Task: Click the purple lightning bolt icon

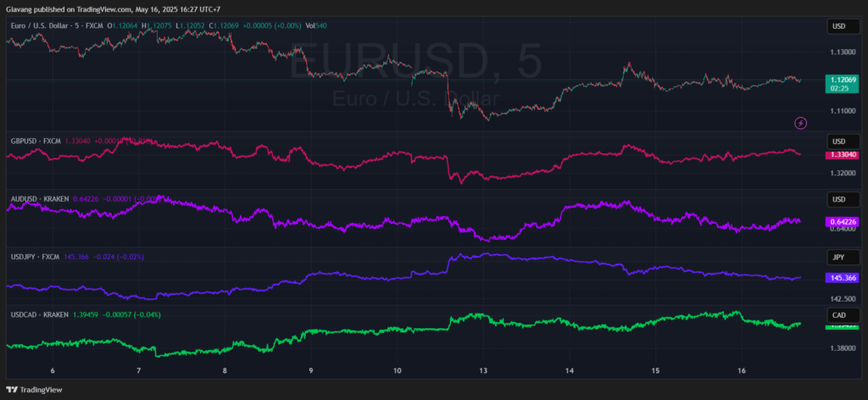Action: tap(800, 124)
